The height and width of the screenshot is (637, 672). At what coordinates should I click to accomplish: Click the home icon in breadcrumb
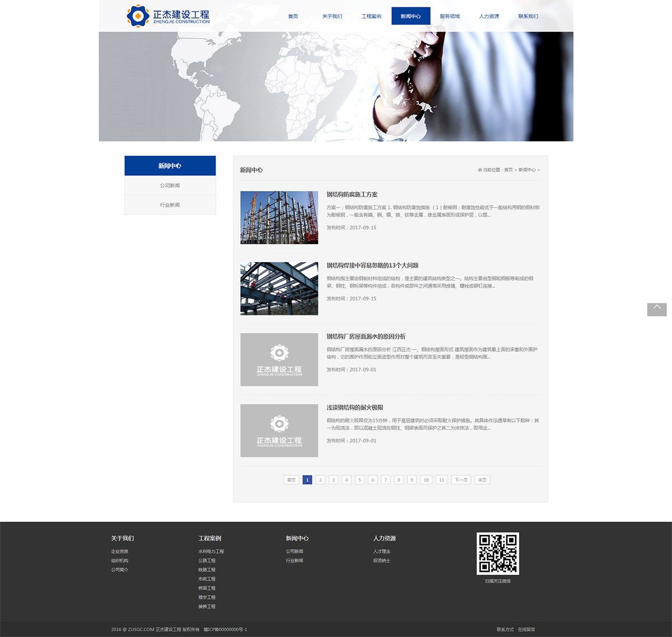click(479, 170)
